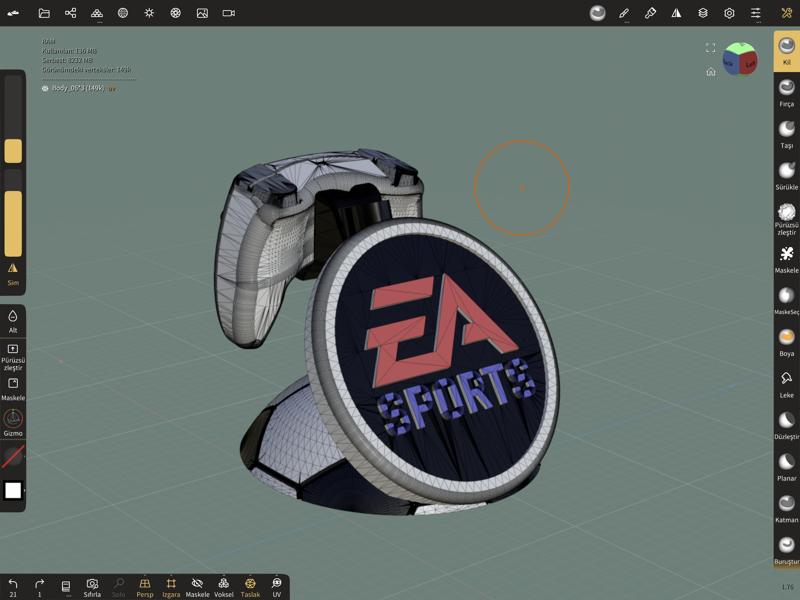Select the white color swatch bottom left
Viewport: 800px width, 600px height.
pyautogui.click(x=13, y=490)
